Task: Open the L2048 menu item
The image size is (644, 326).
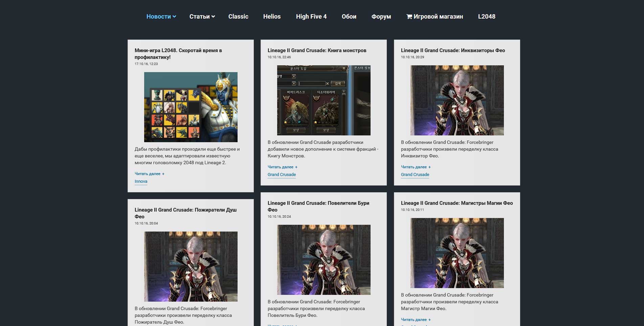Action: click(487, 17)
